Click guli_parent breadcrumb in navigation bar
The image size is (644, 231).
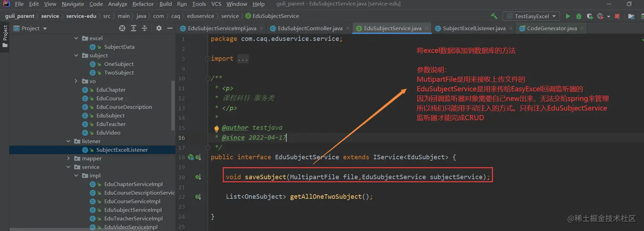pyautogui.click(x=20, y=16)
